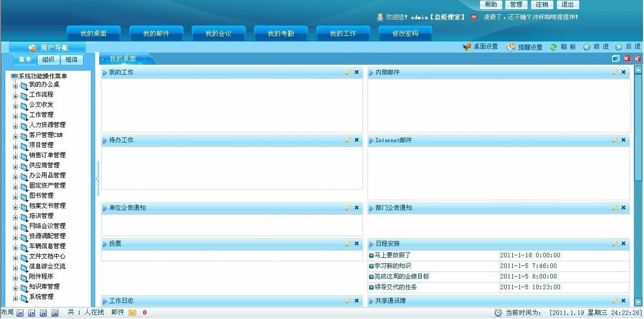Click the back navigation icon (后退)
644x319 pixels.
pos(618,47)
